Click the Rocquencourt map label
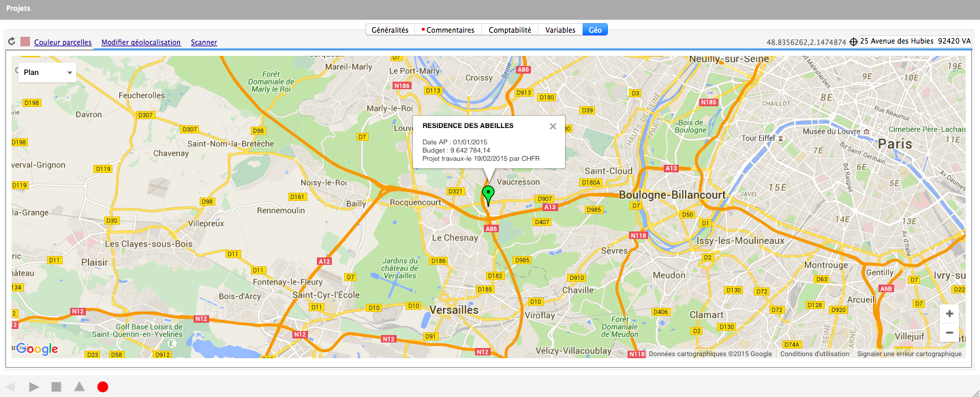Screen dimensions: 980x397 tap(416, 202)
